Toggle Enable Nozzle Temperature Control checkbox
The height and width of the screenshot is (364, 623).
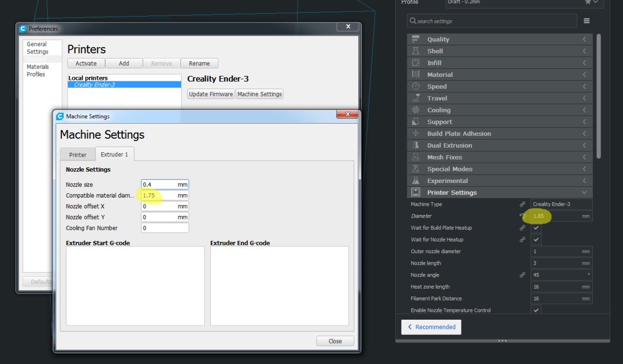(536, 310)
